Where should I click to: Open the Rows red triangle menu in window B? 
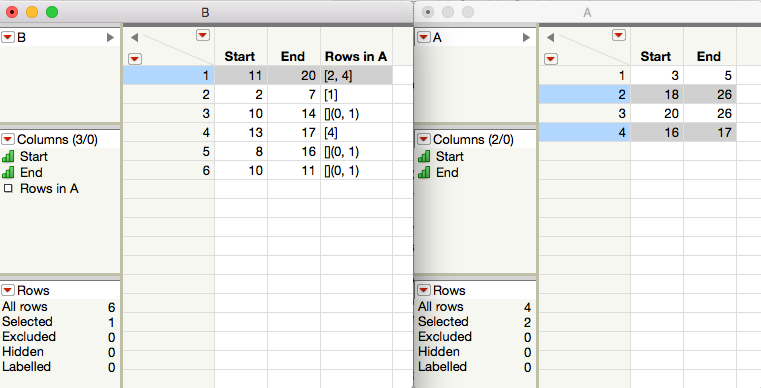tap(8, 290)
